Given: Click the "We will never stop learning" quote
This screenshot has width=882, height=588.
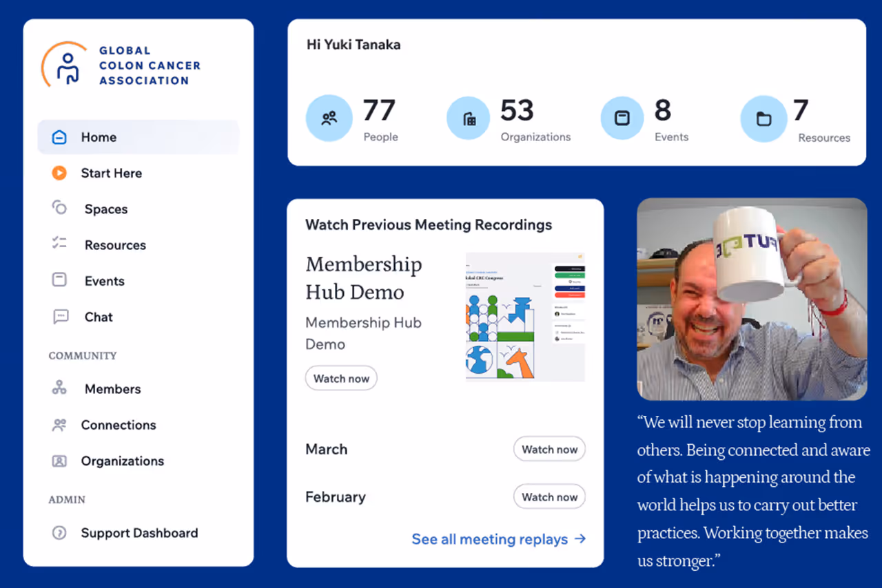Looking at the screenshot, I should [753, 491].
